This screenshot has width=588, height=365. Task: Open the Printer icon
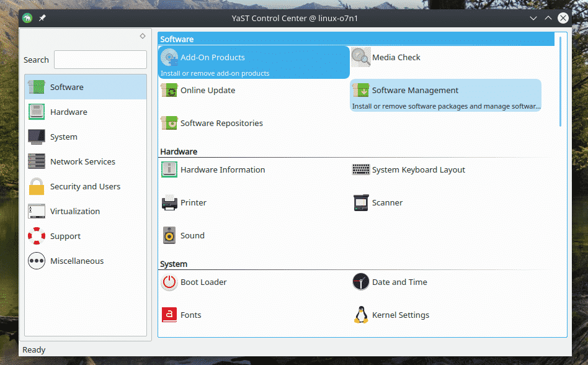pos(169,202)
